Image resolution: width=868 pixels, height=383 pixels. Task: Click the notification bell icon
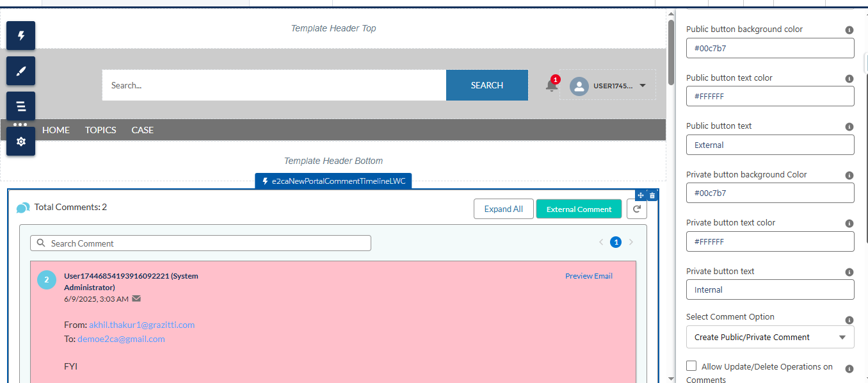(551, 85)
